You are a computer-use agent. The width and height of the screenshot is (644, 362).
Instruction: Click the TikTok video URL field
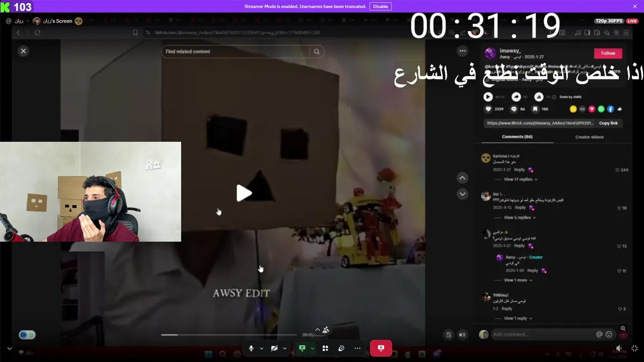[540, 123]
